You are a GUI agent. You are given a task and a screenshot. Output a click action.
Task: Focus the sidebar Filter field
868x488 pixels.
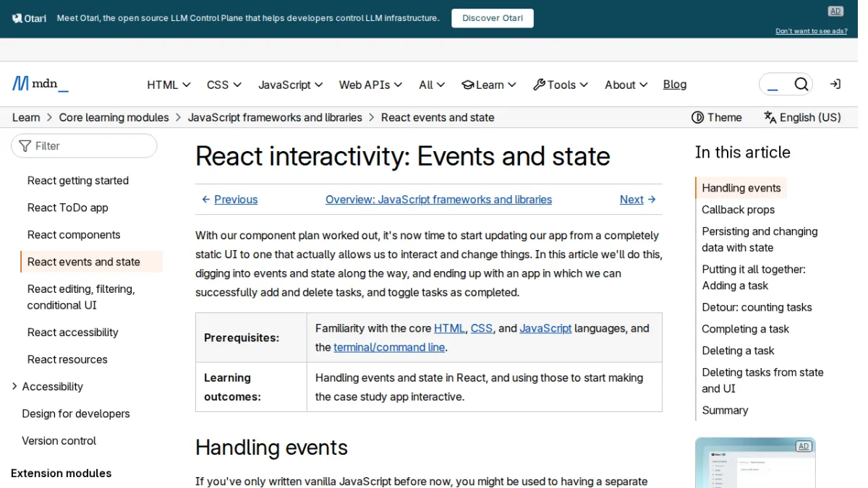coord(84,146)
